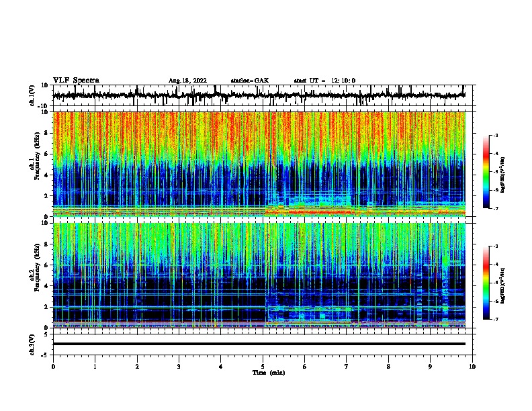The image size is (532, 411).
Task: Click the "2" kHz tick on ch.1 spectrogram
Action: click(46, 195)
